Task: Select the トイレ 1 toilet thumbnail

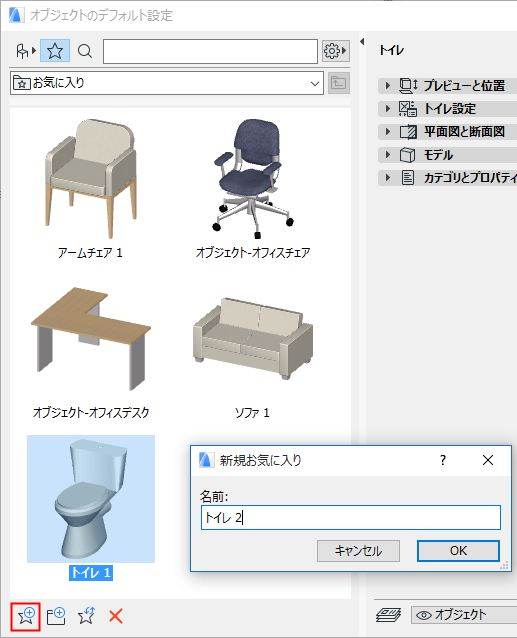Action: point(91,499)
